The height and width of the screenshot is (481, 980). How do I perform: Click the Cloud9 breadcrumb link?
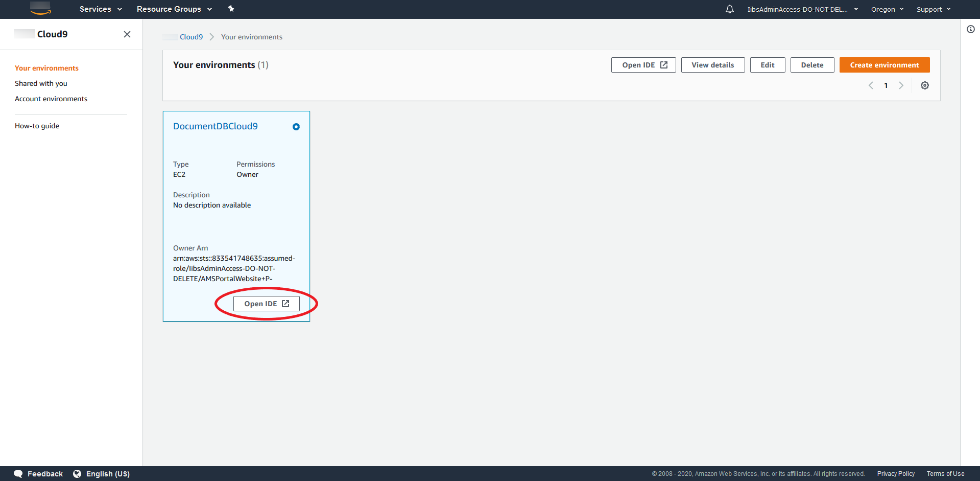click(191, 37)
